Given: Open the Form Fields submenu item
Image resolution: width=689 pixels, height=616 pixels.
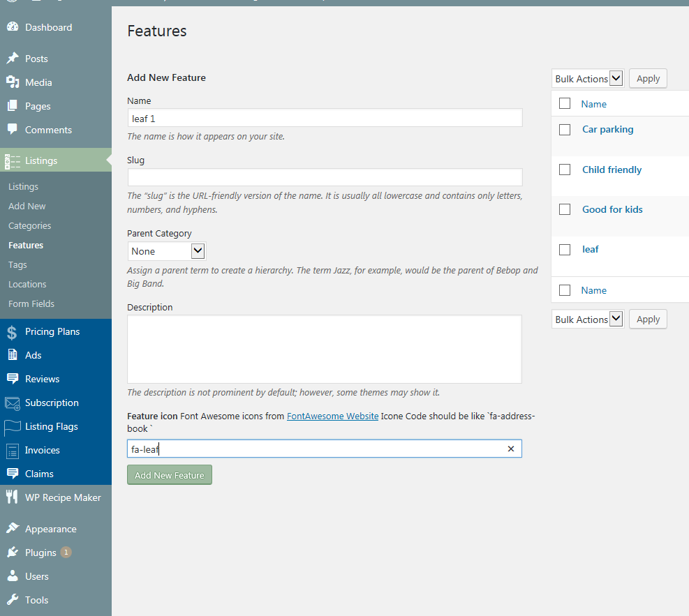Looking at the screenshot, I should click(x=31, y=303).
